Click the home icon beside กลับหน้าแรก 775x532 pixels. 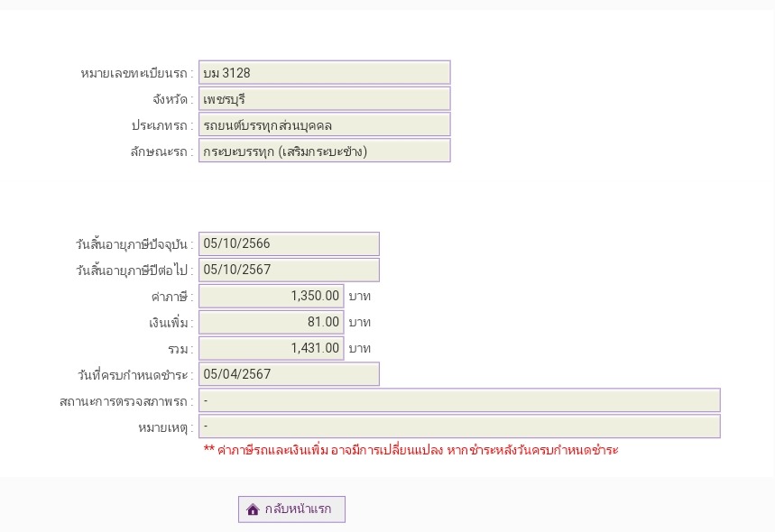(x=253, y=509)
